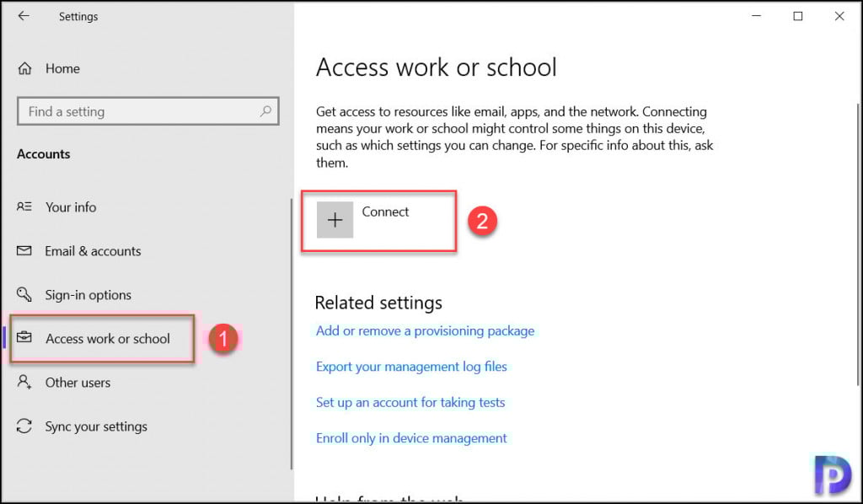Click the back arrow in Settings

tap(23, 16)
